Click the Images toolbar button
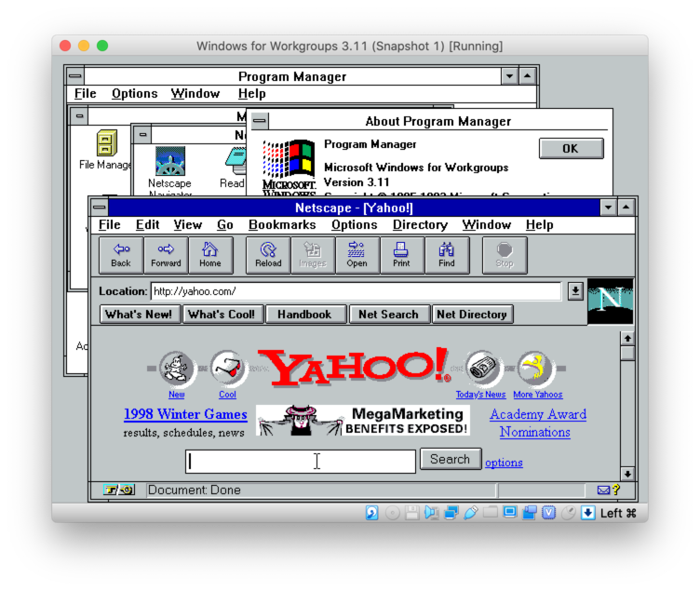700x591 pixels. tap(313, 255)
